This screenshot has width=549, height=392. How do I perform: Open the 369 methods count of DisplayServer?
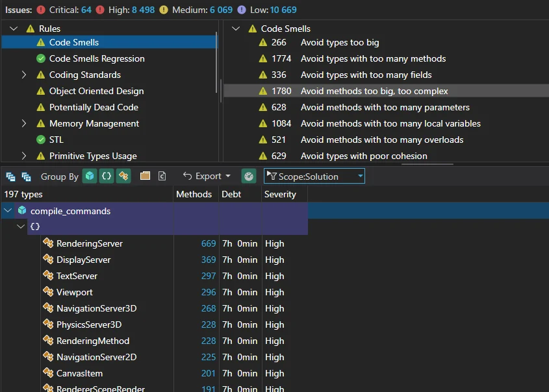click(209, 260)
